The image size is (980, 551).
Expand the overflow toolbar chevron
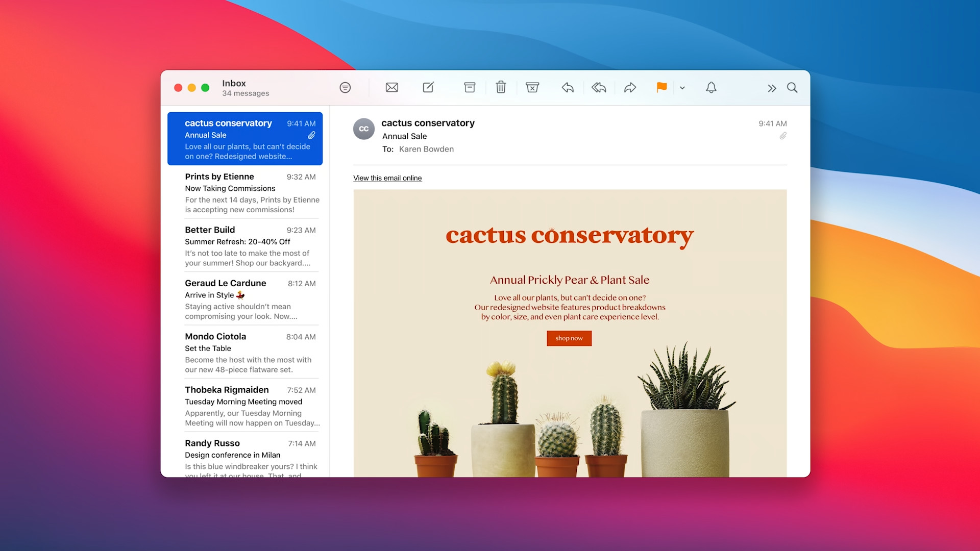pyautogui.click(x=772, y=88)
